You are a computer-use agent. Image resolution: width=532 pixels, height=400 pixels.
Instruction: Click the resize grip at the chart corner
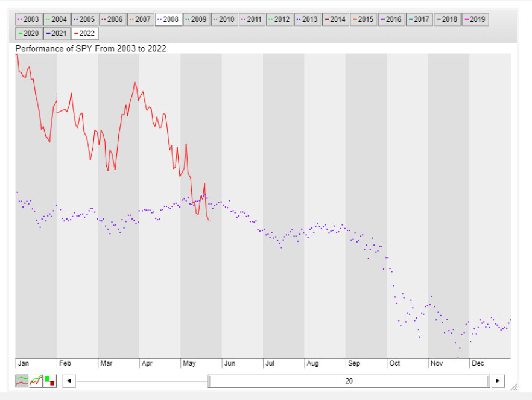click(514, 387)
